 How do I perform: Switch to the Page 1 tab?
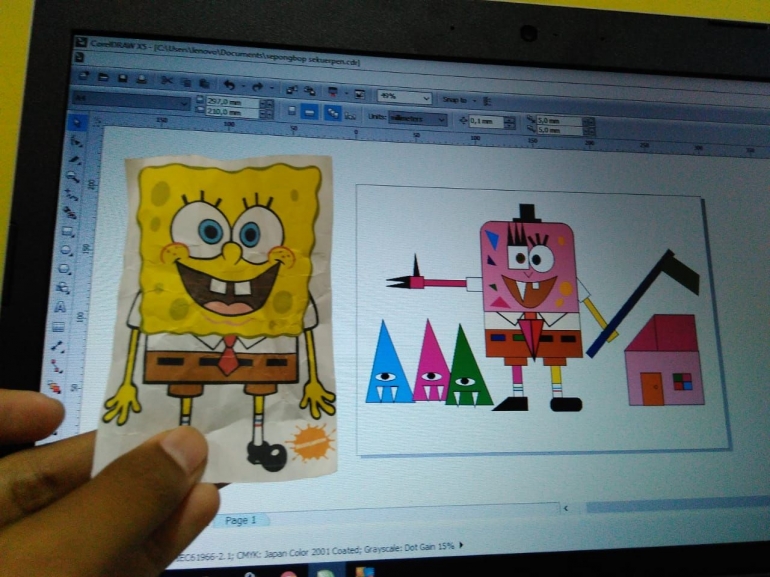[241, 520]
